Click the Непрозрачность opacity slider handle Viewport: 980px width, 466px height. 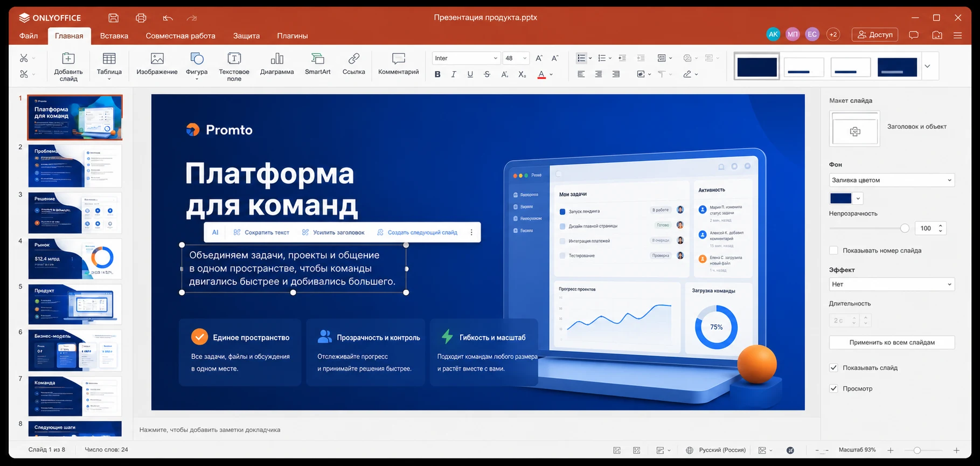(905, 228)
